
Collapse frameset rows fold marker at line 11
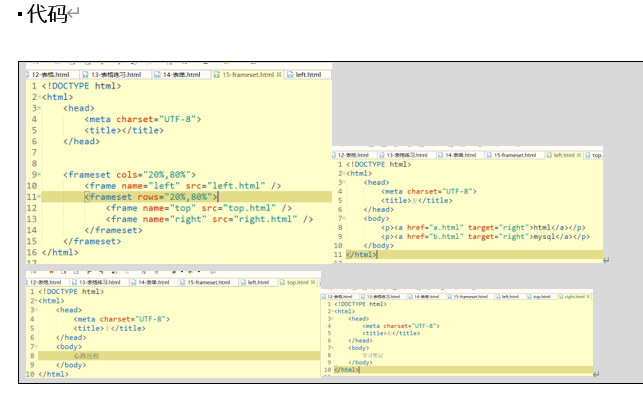point(39,196)
